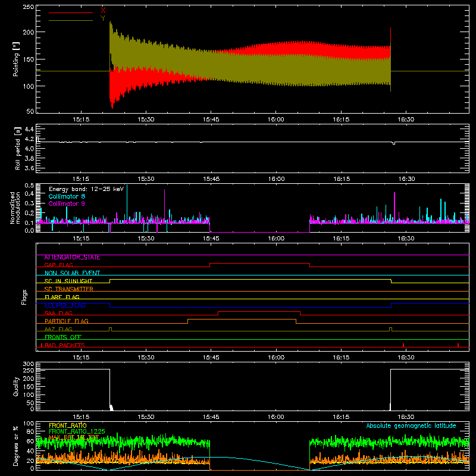Click the 16:00 label under Pointing plot
The height and width of the screenshot is (476, 476).
pyautogui.click(x=276, y=120)
